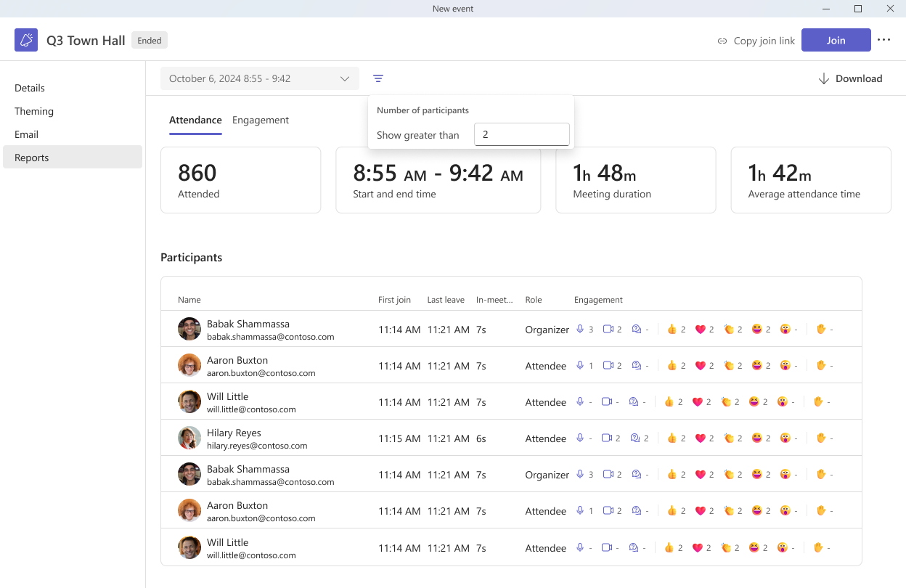
Task: Click hilary.reyes@contoso.com email text
Action: click(257, 446)
